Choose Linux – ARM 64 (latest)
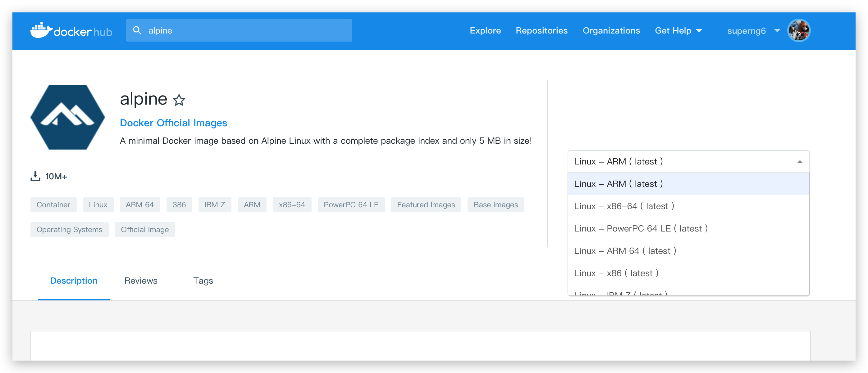The image size is (868, 373). pyautogui.click(x=688, y=251)
